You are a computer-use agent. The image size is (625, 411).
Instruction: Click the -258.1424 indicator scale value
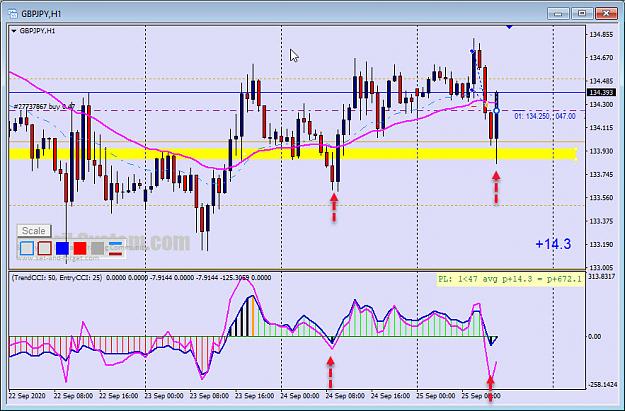click(x=602, y=385)
